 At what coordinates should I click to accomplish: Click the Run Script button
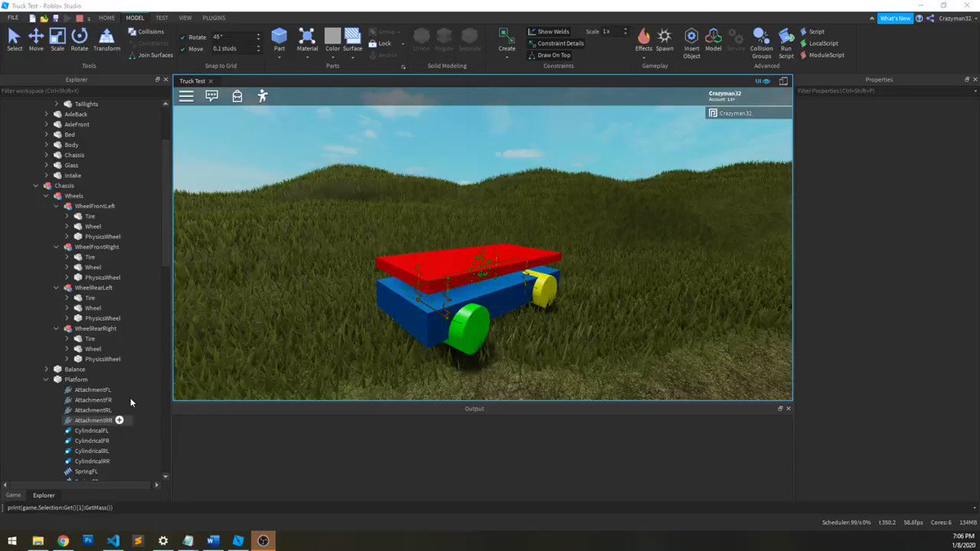tap(786, 42)
